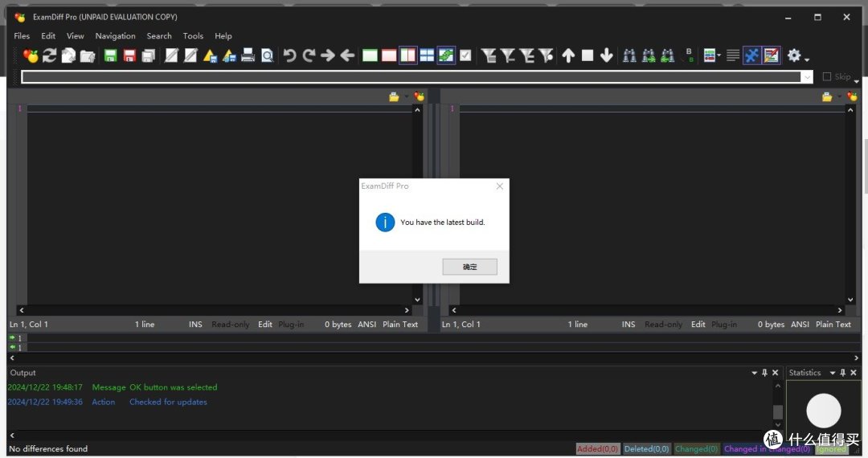Viewport: 868px width, 458px height.
Task: Click the green save floppy disk icon
Action: coord(110,55)
